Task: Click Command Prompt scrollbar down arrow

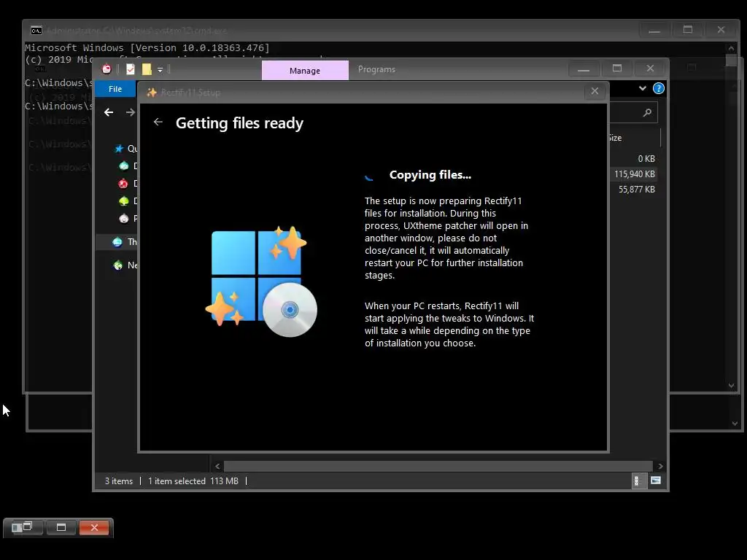Action: tap(731, 385)
